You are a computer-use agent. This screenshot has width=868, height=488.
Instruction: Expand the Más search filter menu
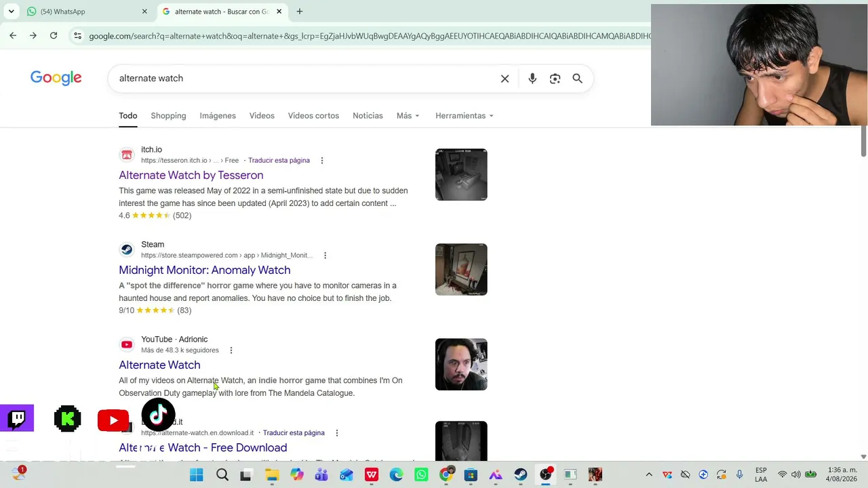point(408,116)
